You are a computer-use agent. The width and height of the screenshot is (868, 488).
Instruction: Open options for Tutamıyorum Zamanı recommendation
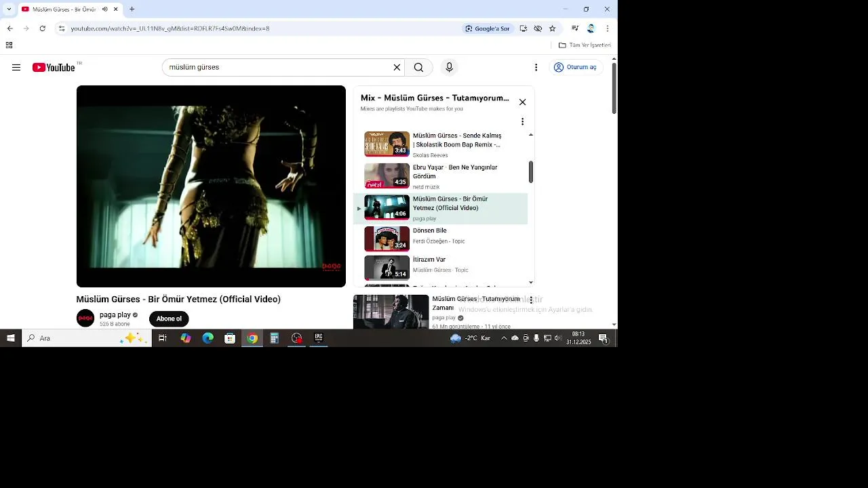(531, 300)
